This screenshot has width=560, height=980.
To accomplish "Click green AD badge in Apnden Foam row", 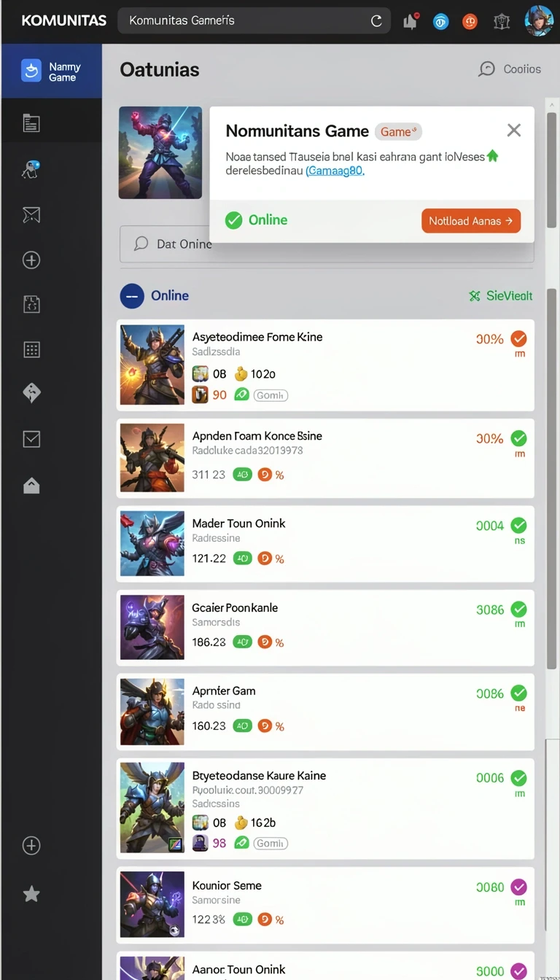I will click(242, 475).
